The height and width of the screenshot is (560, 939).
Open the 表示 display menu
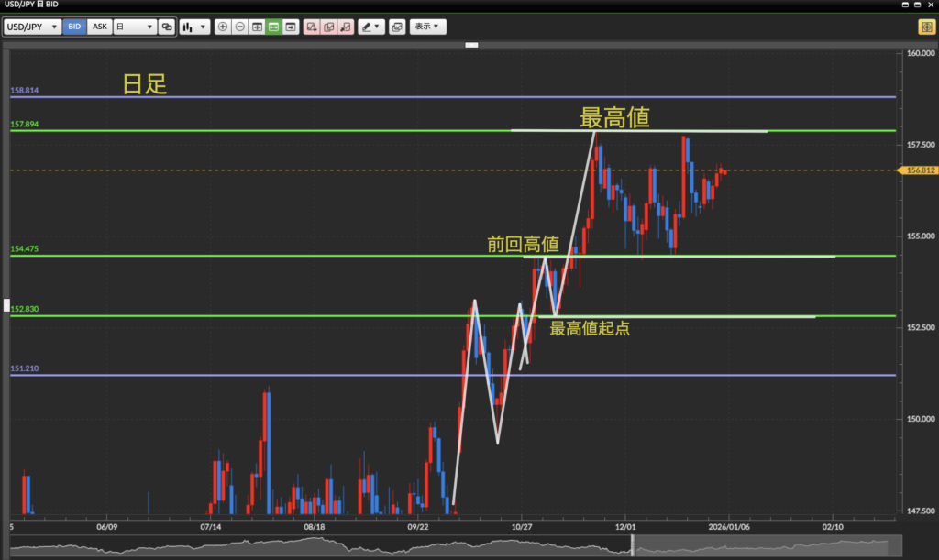427,27
